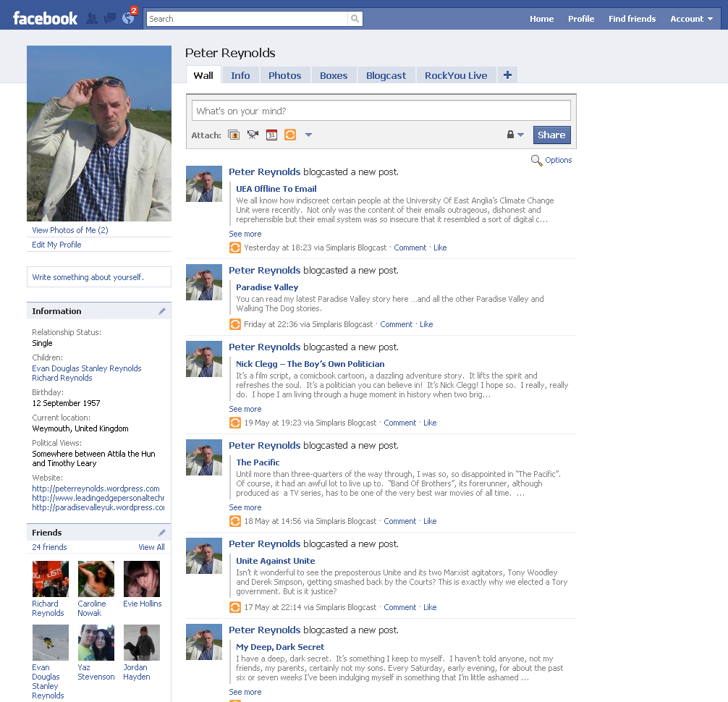The height and width of the screenshot is (702, 728).
Task: Click the search magnifier button
Action: (x=355, y=19)
